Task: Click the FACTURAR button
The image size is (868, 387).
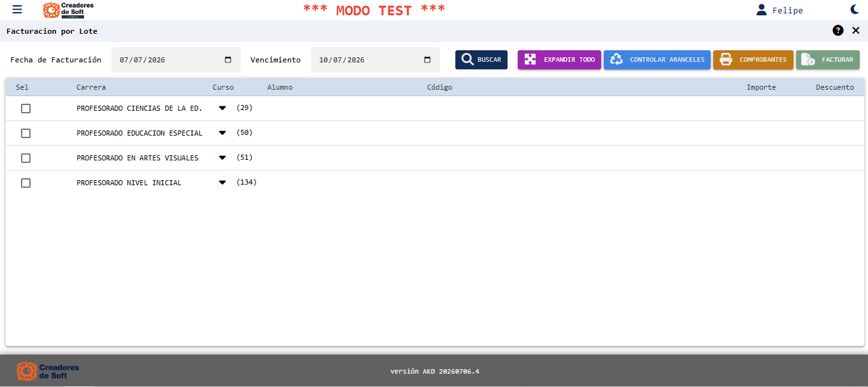Action: point(828,60)
